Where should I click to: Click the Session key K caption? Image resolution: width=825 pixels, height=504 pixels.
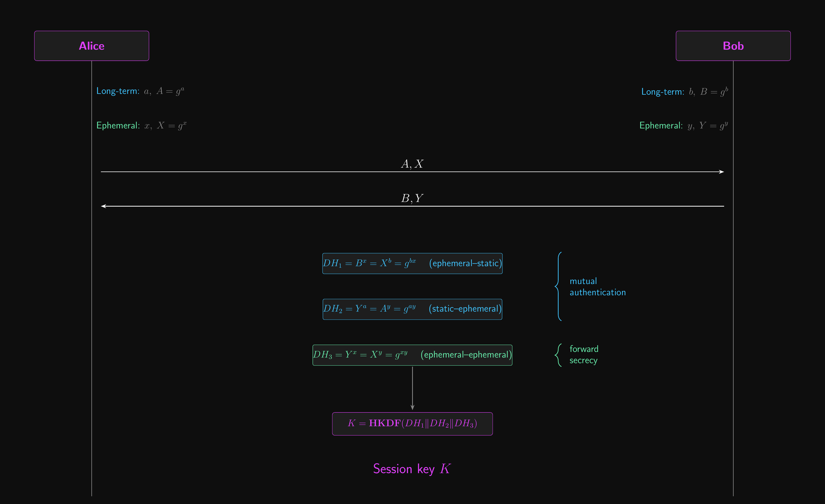pos(412,469)
